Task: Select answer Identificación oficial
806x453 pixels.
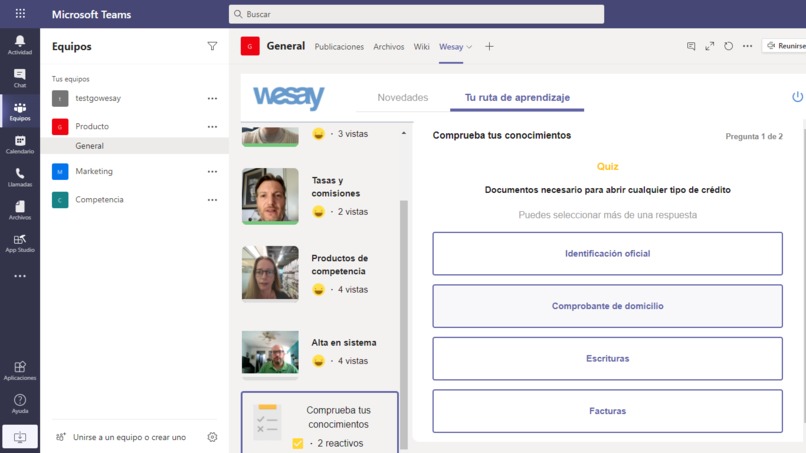Action: coord(607,253)
